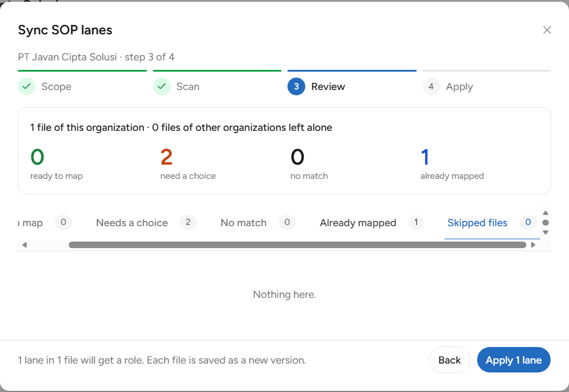Close the Sync SOP lanes dialog

click(x=547, y=30)
